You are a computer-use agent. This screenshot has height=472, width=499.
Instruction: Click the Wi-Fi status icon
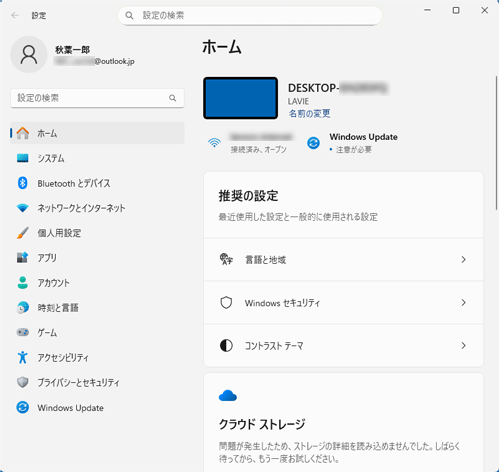point(214,143)
